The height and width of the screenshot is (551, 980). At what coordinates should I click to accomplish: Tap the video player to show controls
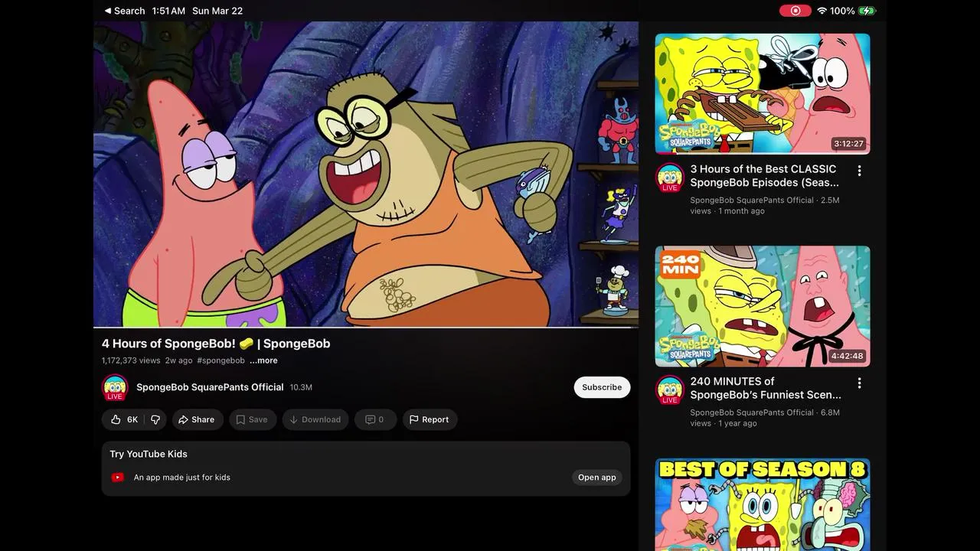366,174
